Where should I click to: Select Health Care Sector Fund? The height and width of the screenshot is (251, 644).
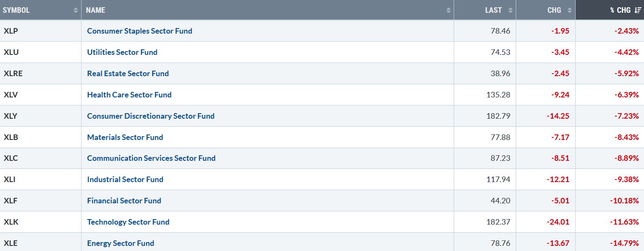129,95
